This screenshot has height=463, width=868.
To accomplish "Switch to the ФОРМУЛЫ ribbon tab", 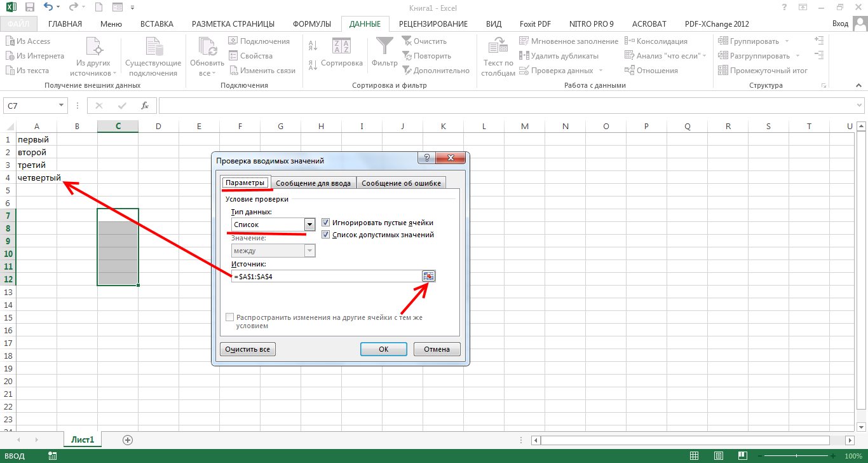I will coord(312,24).
